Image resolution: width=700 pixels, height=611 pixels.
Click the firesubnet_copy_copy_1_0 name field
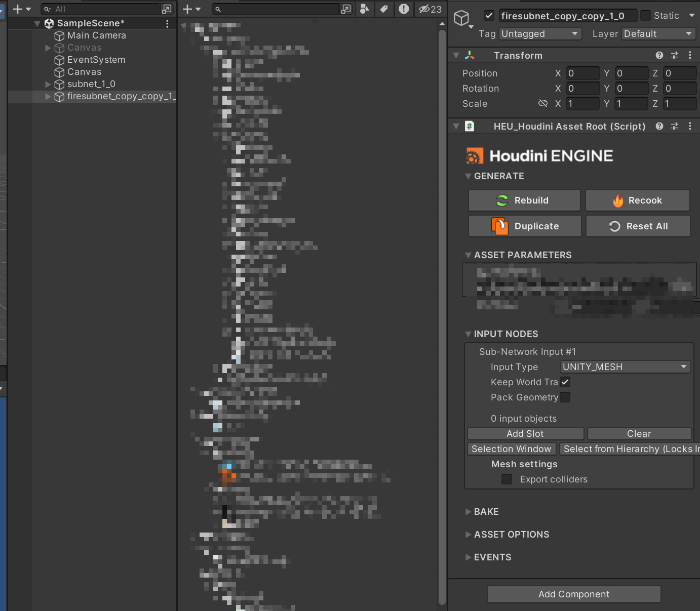tap(567, 15)
